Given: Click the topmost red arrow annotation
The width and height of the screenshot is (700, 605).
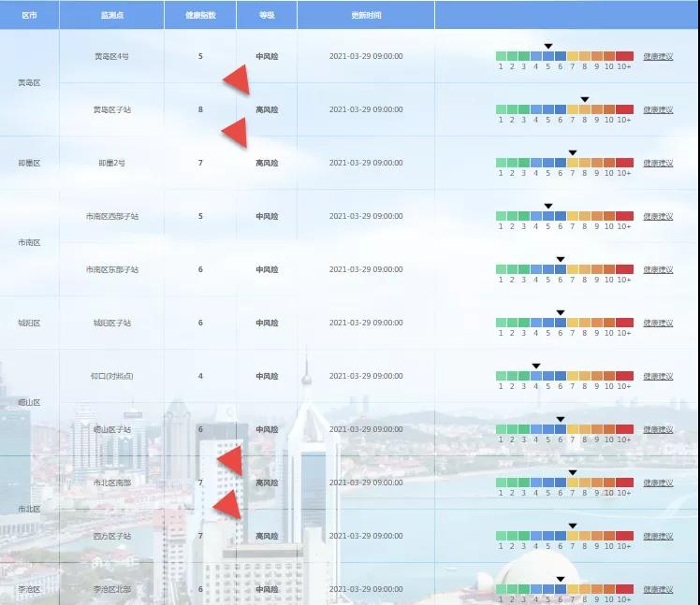Looking at the screenshot, I should [236, 80].
